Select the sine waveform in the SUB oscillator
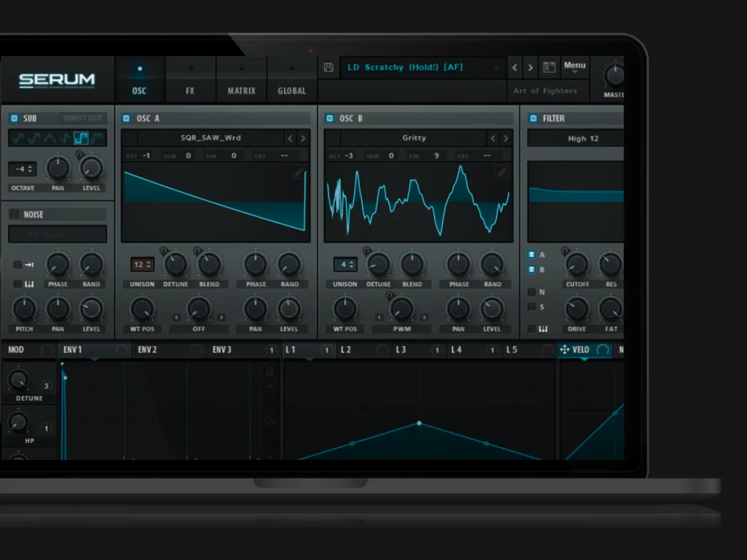The width and height of the screenshot is (747, 560). coord(18,138)
